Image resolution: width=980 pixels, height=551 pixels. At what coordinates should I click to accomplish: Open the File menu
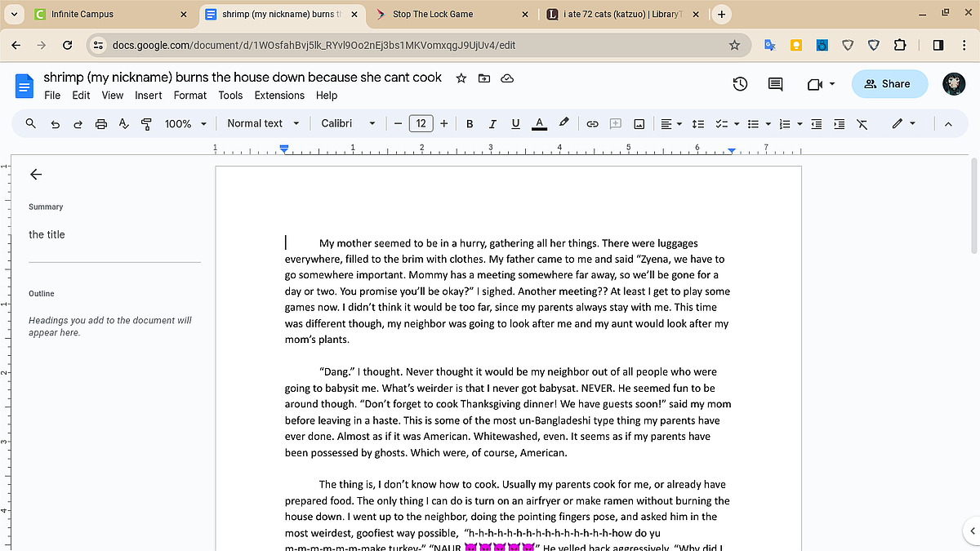pyautogui.click(x=52, y=96)
